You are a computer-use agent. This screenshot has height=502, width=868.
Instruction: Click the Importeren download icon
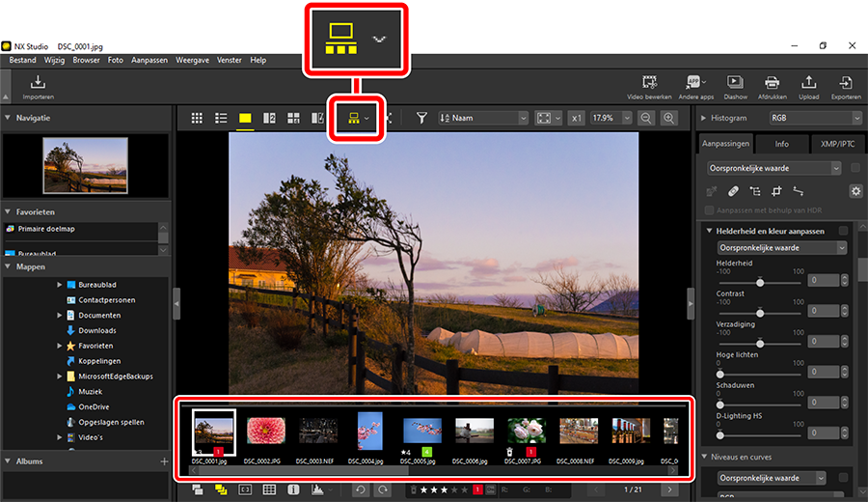pos(38,83)
